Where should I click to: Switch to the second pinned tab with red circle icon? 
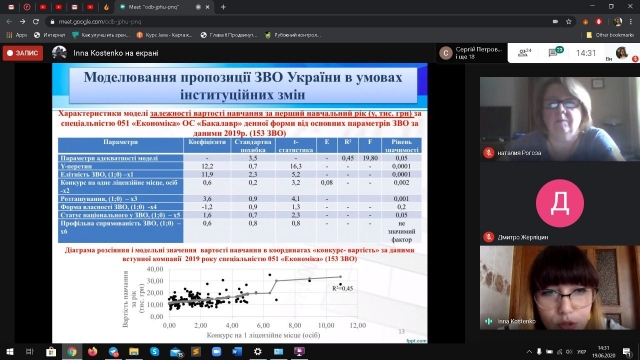pos(27,7)
